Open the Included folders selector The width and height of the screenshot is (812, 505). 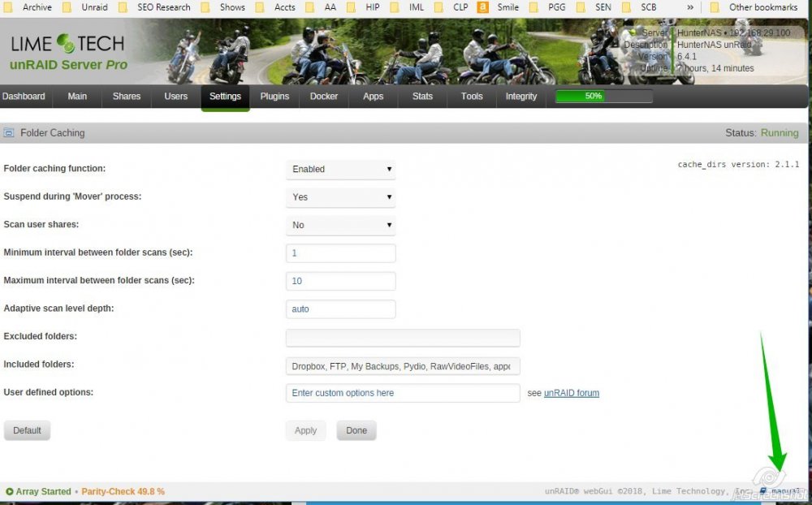[x=403, y=365]
